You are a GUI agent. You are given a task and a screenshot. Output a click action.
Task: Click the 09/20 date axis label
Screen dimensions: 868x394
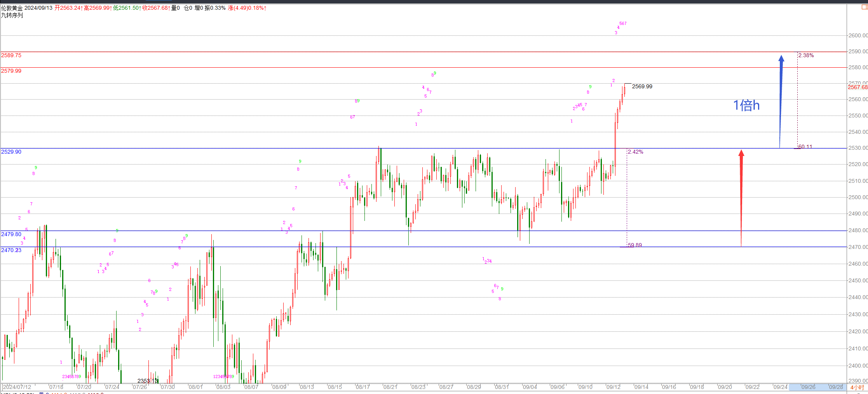[x=725, y=387]
